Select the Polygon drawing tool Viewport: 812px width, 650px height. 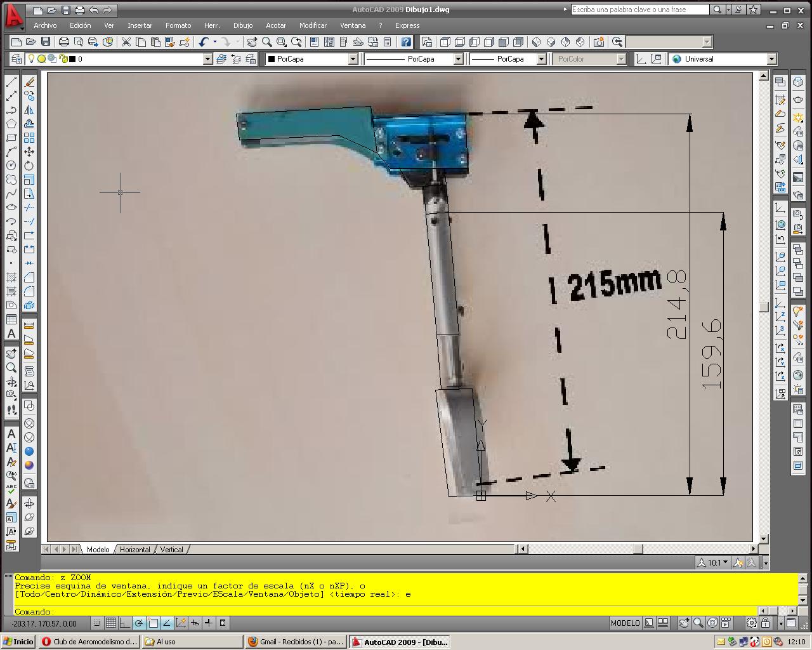point(11,124)
